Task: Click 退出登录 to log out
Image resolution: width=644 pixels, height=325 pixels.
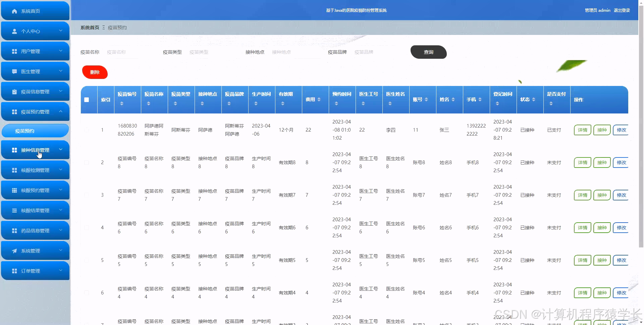Action: [x=622, y=10]
